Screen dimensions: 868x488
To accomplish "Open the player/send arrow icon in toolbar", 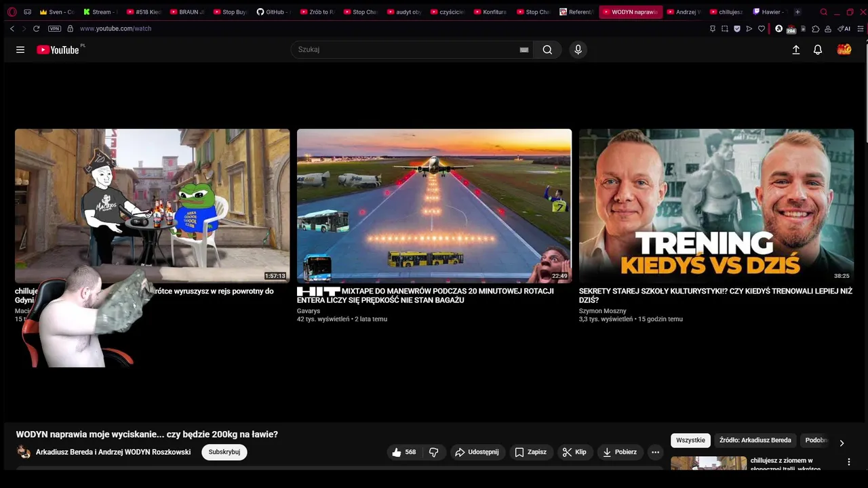I will click(x=749, y=28).
